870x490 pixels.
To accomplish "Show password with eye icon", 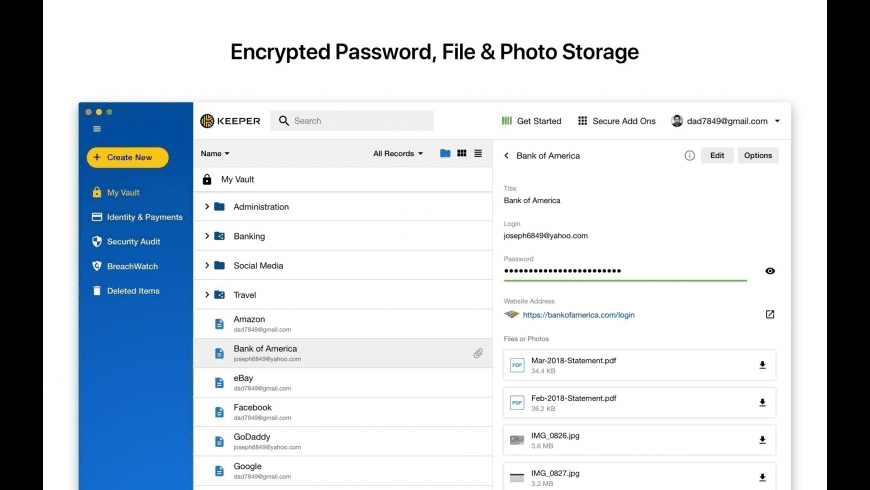I will click(x=770, y=271).
